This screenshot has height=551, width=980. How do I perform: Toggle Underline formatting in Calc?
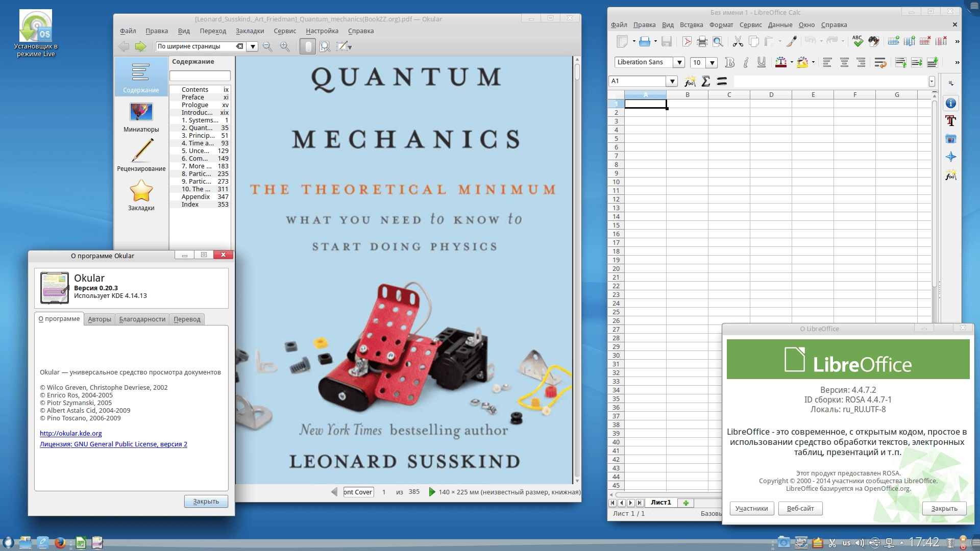coord(762,63)
